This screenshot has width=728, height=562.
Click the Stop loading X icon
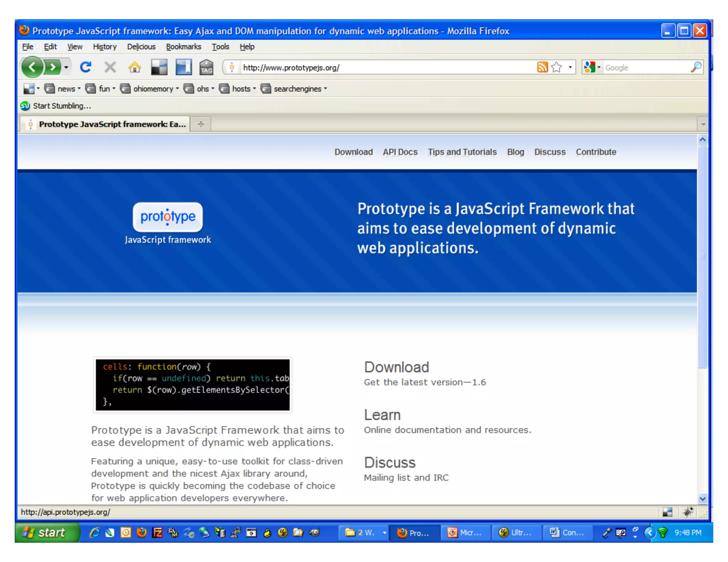(110, 67)
